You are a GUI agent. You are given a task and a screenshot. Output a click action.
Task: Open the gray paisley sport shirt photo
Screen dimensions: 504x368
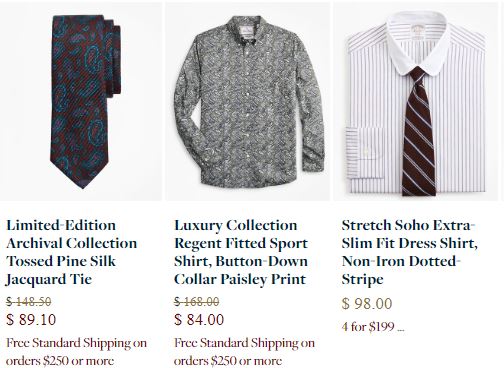click(x=248, y=102)
